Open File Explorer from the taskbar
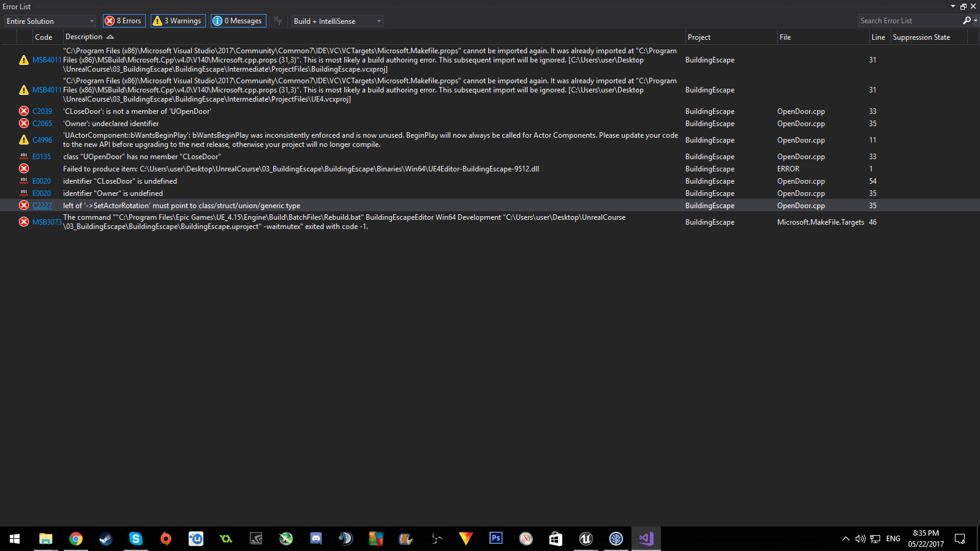 click(45, 539)
